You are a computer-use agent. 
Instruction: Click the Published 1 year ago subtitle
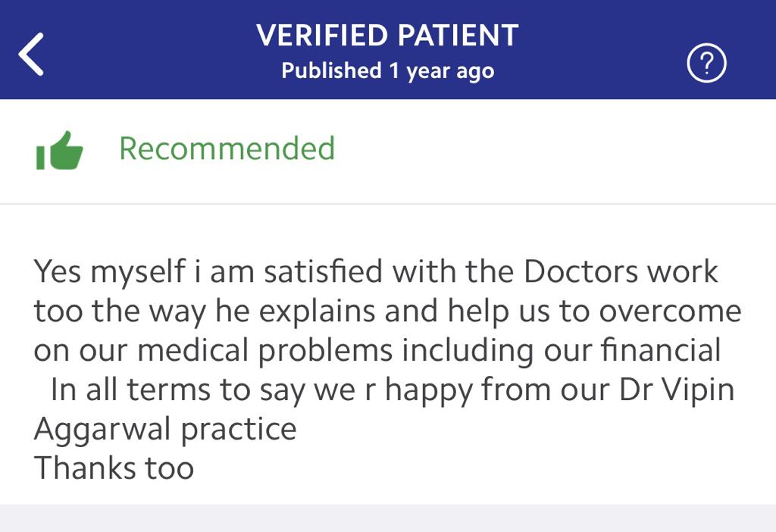pos(387,71)
